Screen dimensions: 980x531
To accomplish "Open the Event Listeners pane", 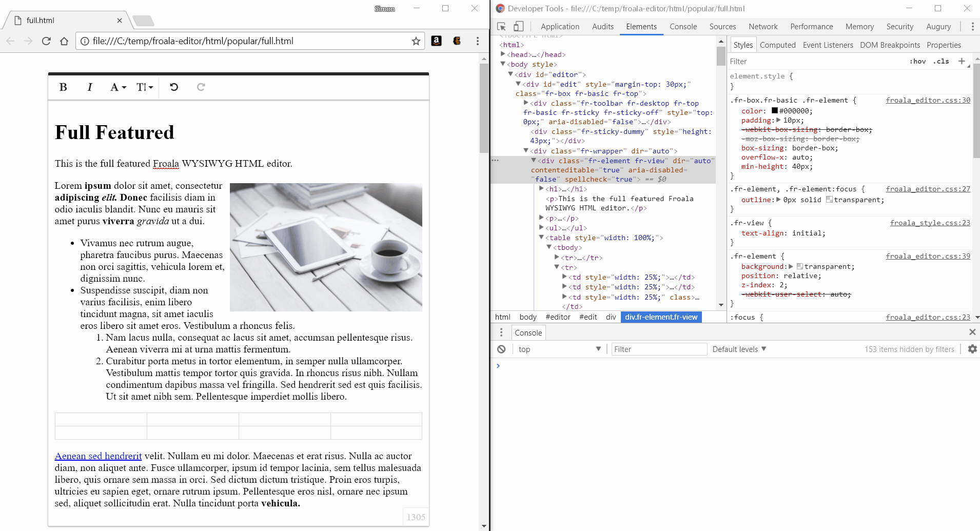I will [828, 45].
